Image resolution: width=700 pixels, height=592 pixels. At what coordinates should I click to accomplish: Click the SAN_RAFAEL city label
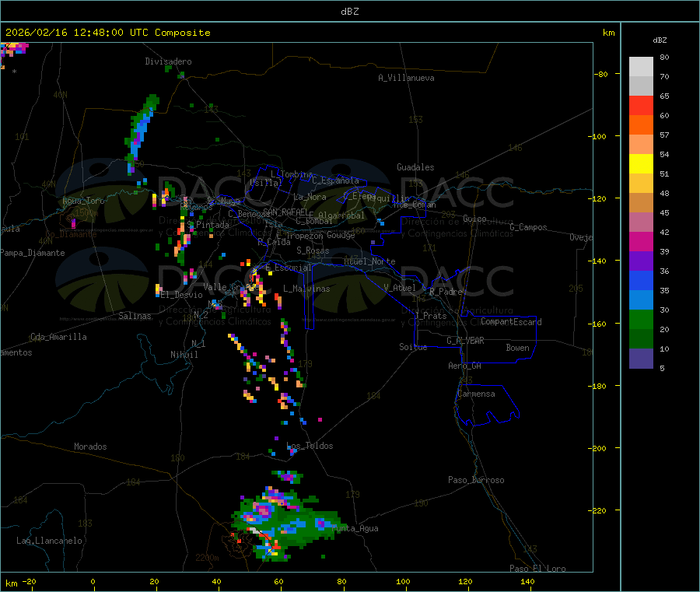tap(285, 212)
